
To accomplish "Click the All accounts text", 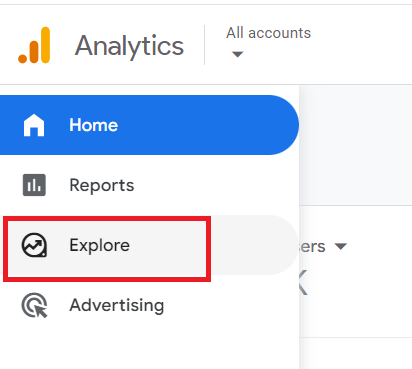I will click(x=269, y=33).
